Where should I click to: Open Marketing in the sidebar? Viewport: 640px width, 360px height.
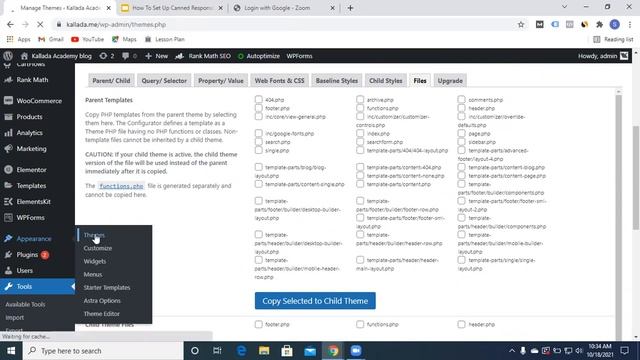(x=31, y=149)
